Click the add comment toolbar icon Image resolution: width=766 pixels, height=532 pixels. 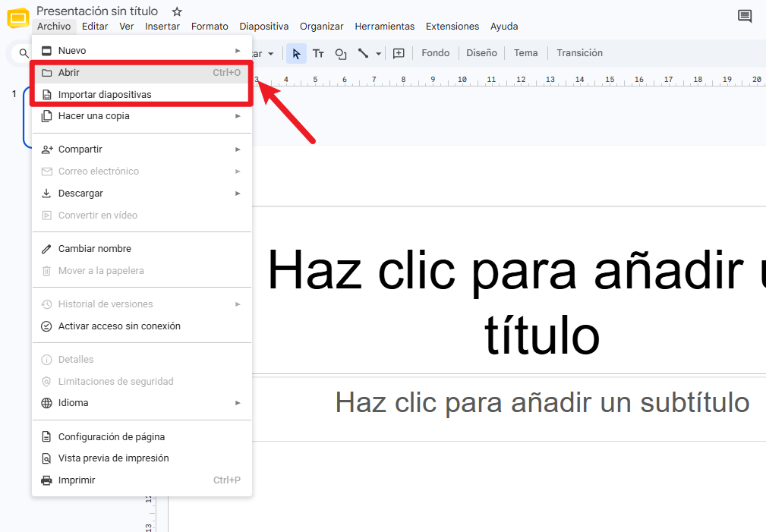pos(399,53)
